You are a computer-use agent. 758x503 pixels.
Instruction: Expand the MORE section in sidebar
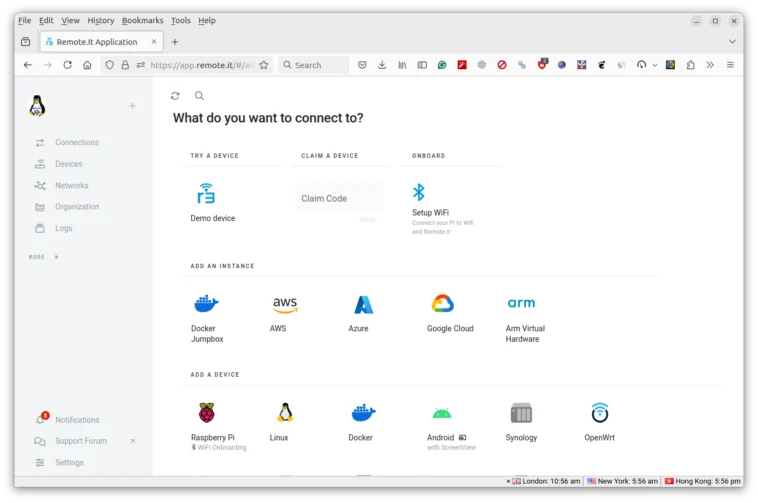[x=43, y=257]
